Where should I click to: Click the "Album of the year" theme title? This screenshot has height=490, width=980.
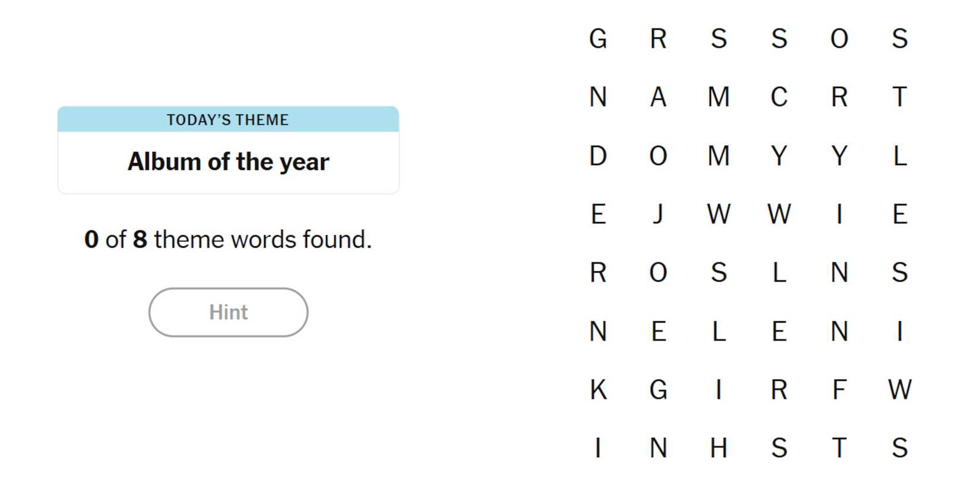tap(228, 162)
